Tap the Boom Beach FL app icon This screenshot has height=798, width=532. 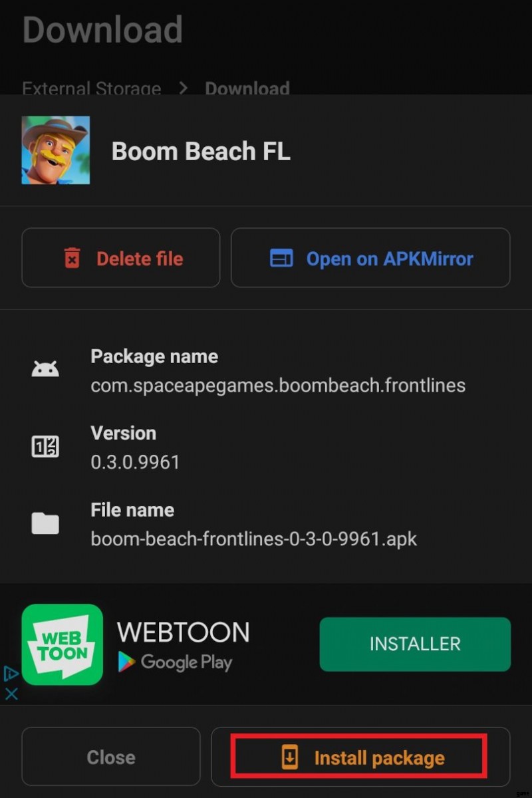click(x=56, y=150)
